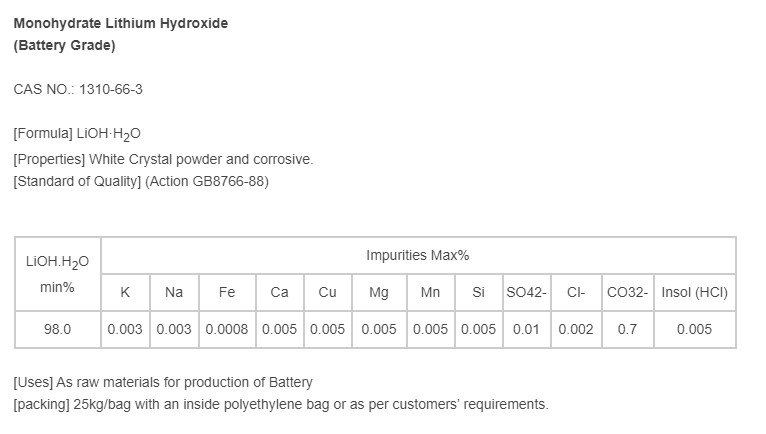766x434 pixels.
Task: Select the K column header cell
Action: click(x=125, y=293)
